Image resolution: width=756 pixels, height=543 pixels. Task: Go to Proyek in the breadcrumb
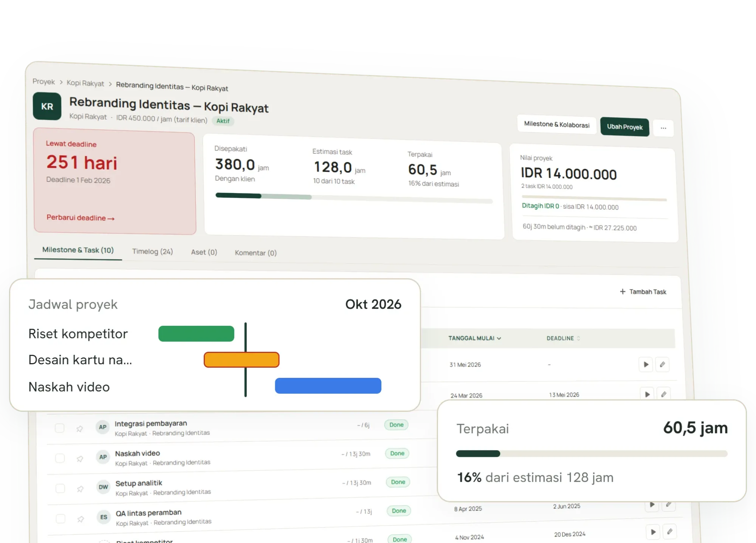tap(43, 82)
